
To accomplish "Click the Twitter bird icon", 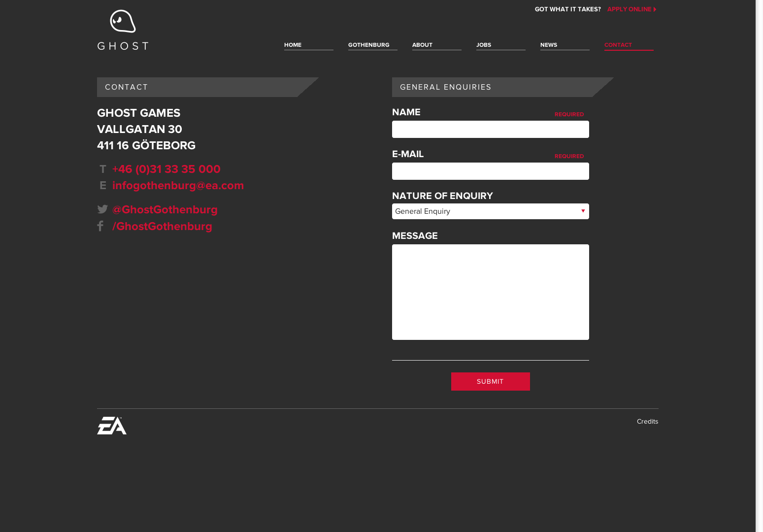I will click(102, 209).
